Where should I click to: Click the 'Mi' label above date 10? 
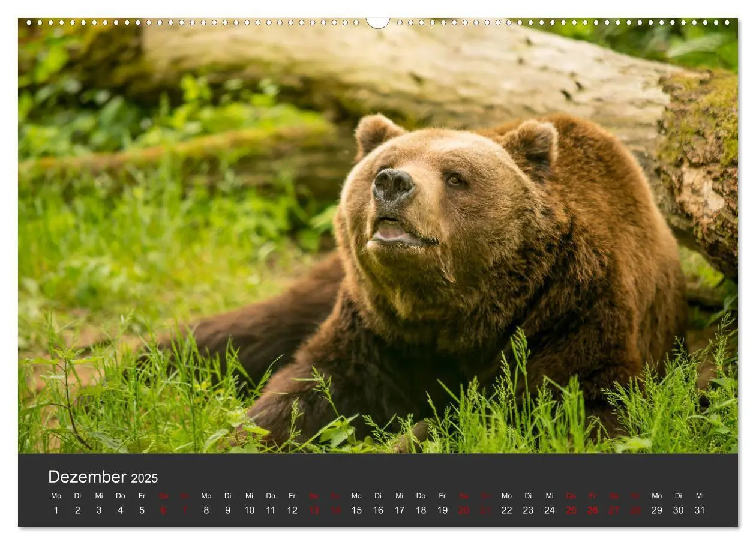(249, 496)
